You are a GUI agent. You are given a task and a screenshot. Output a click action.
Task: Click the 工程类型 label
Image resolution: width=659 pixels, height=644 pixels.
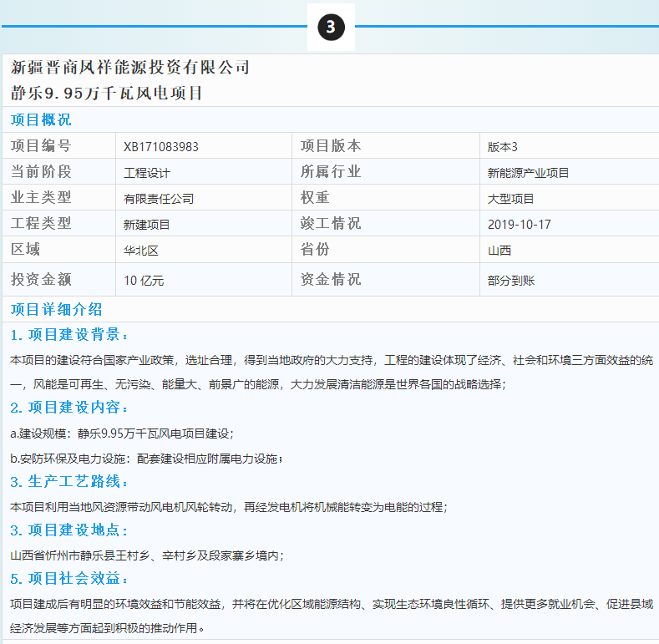[x=41, y=223]
